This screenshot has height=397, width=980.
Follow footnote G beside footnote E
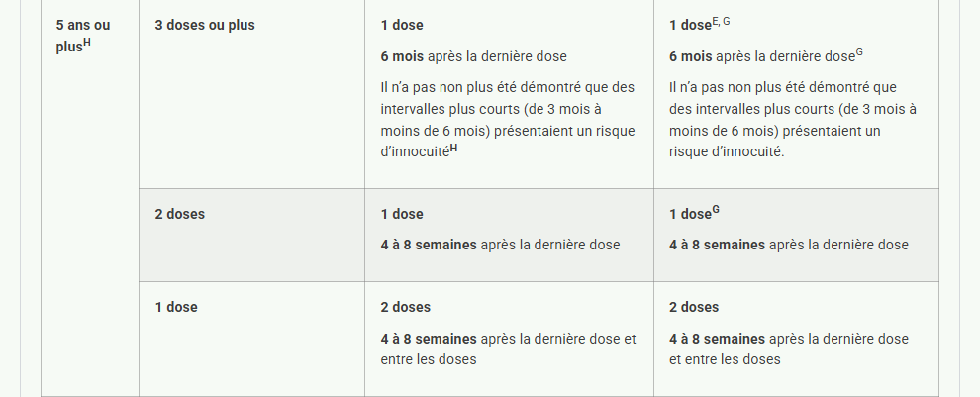pos(727,21)
